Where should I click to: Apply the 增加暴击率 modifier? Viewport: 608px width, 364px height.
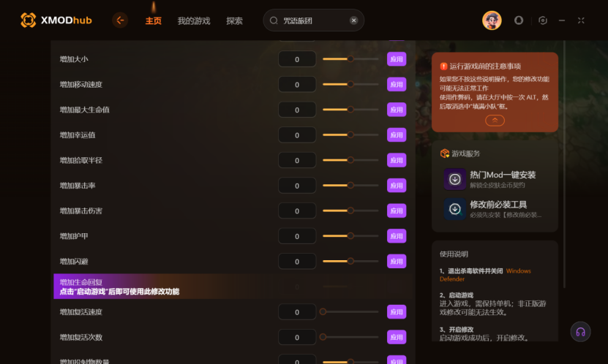tap(397, 186)
